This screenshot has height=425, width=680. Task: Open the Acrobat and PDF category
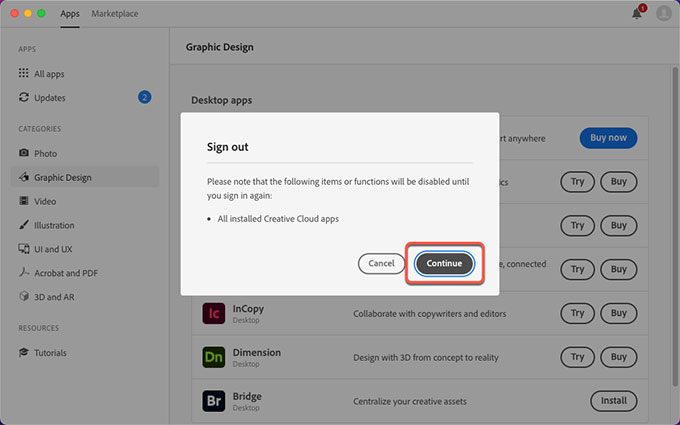[x=65, y=273]
